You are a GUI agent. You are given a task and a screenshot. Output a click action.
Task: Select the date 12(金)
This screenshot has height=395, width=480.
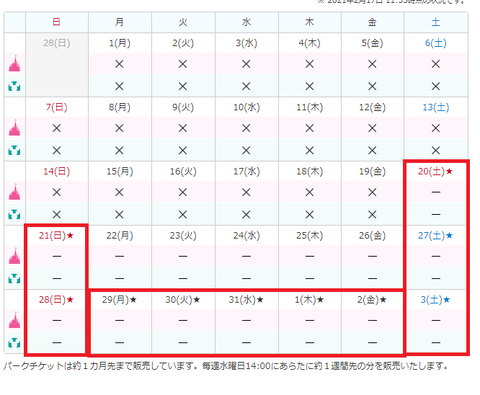coord(372,107)
